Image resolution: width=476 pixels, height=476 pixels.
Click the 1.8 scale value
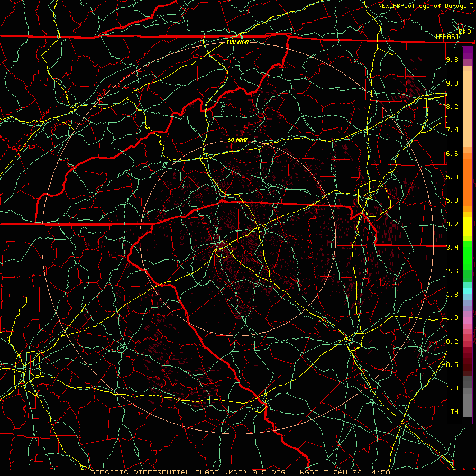tap(452, 294)
